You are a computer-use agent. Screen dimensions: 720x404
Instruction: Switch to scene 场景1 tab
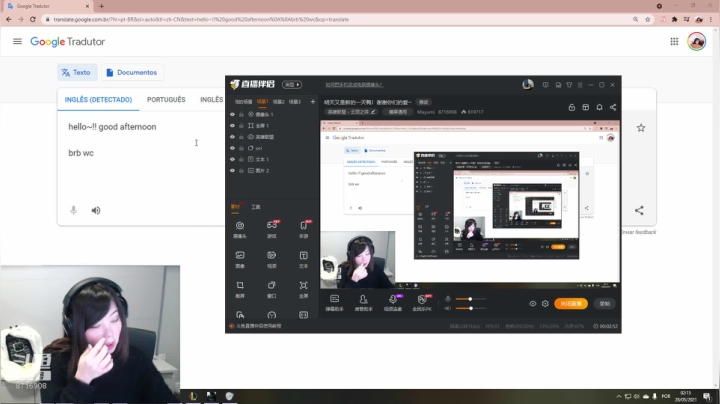262,101
